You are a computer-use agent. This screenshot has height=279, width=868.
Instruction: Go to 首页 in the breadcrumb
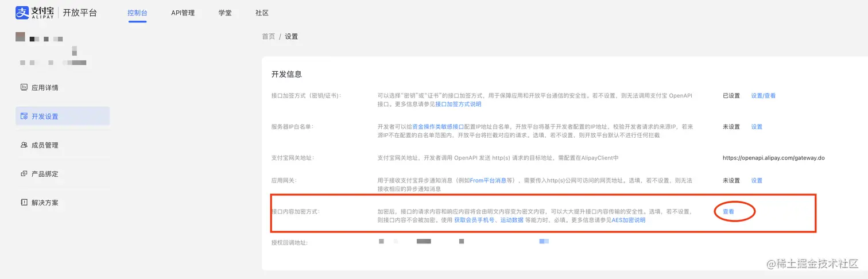pos(268,36)
